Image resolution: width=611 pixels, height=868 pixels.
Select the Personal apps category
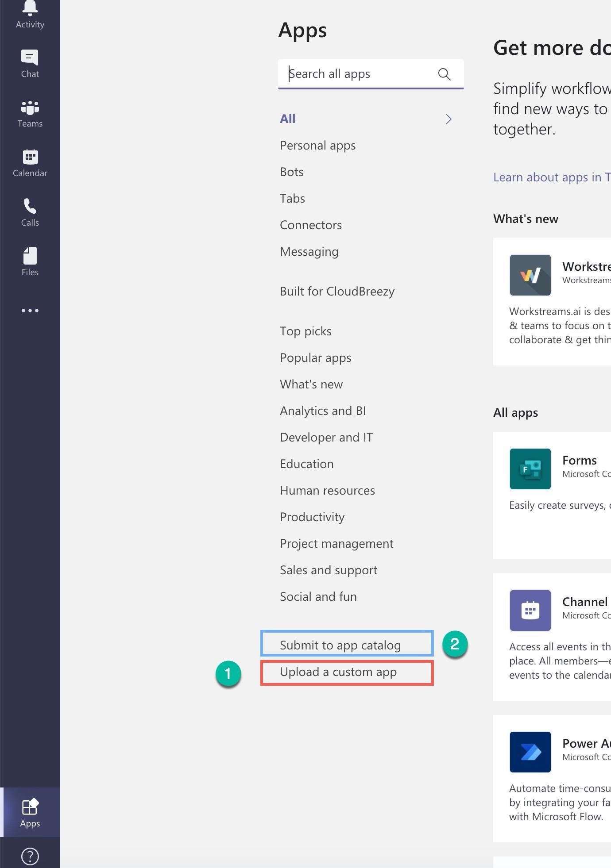[x=317, y=146]
